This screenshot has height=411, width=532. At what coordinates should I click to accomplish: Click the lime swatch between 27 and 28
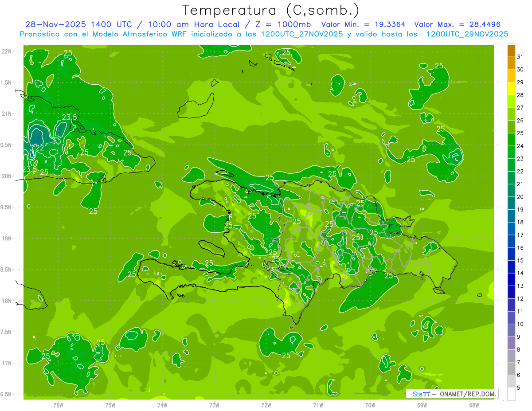[511, 102]
